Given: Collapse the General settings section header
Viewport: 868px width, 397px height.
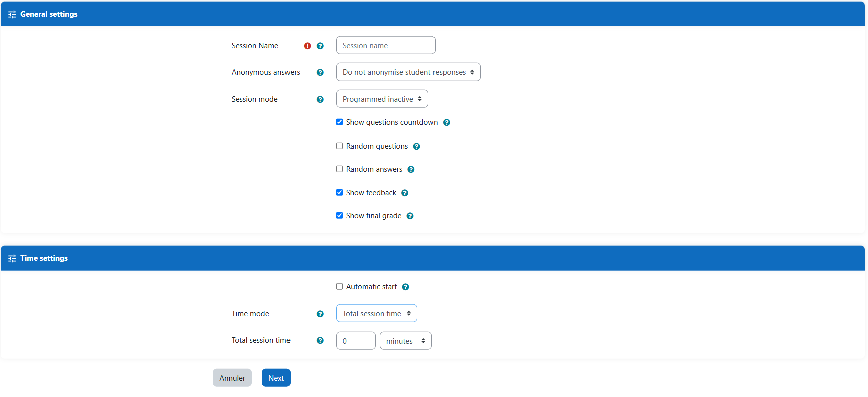Looking at the screenshot, I should (x=49, y=14).
